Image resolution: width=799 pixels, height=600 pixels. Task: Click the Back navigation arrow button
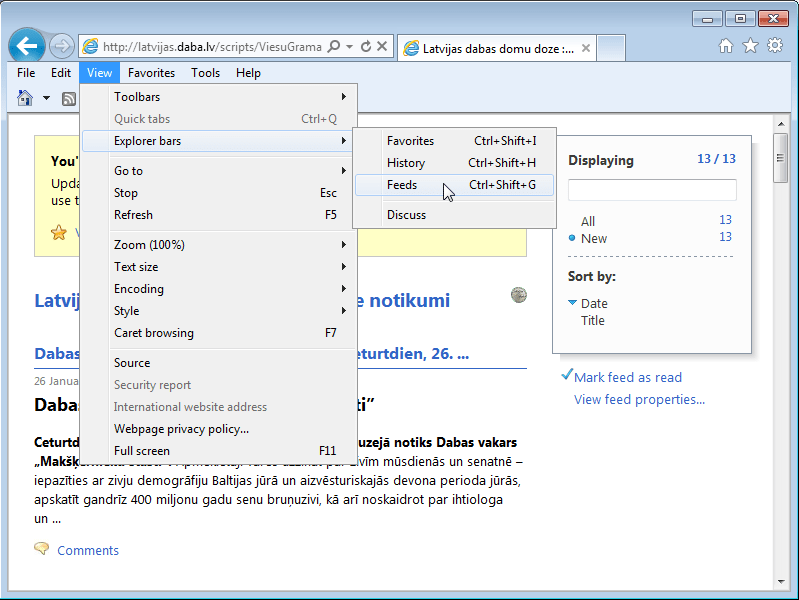(27, 46)
